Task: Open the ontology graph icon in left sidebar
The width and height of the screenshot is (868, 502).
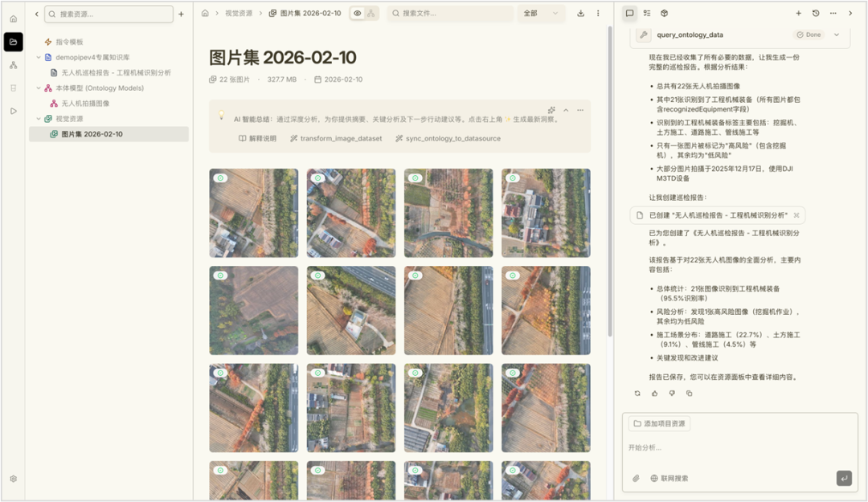Action: [13, 65]
